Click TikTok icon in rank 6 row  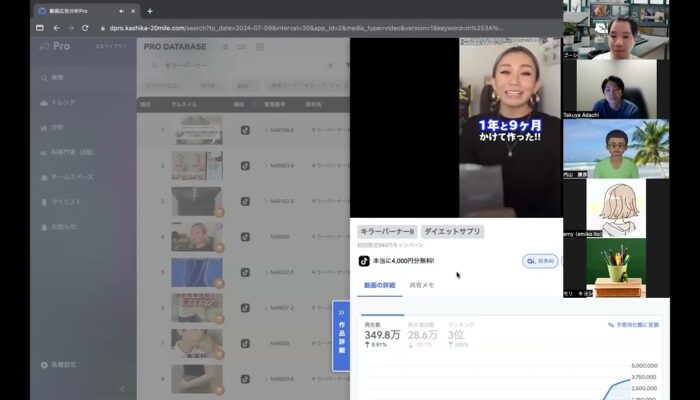[x=245, y=308]
